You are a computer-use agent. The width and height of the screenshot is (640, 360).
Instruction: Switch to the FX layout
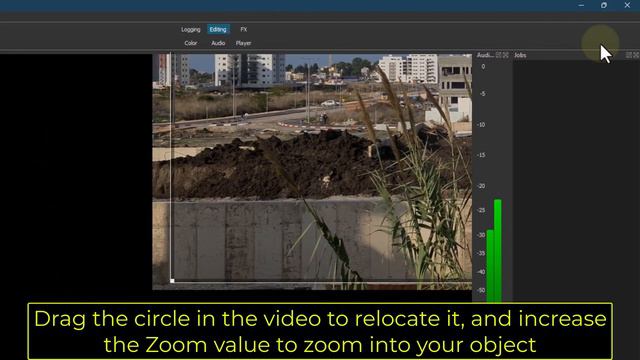pyautogui.click(x=244, y=29)
